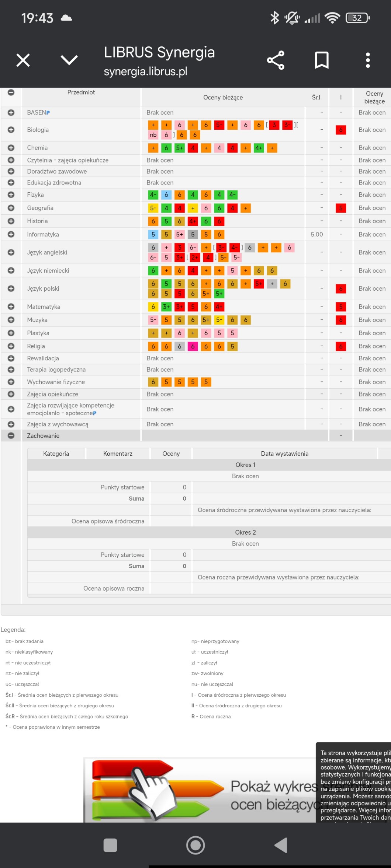Close the browser tab with X icon
Image resolution: width=391 pixels, height=868 pixels.
(23, 60)
